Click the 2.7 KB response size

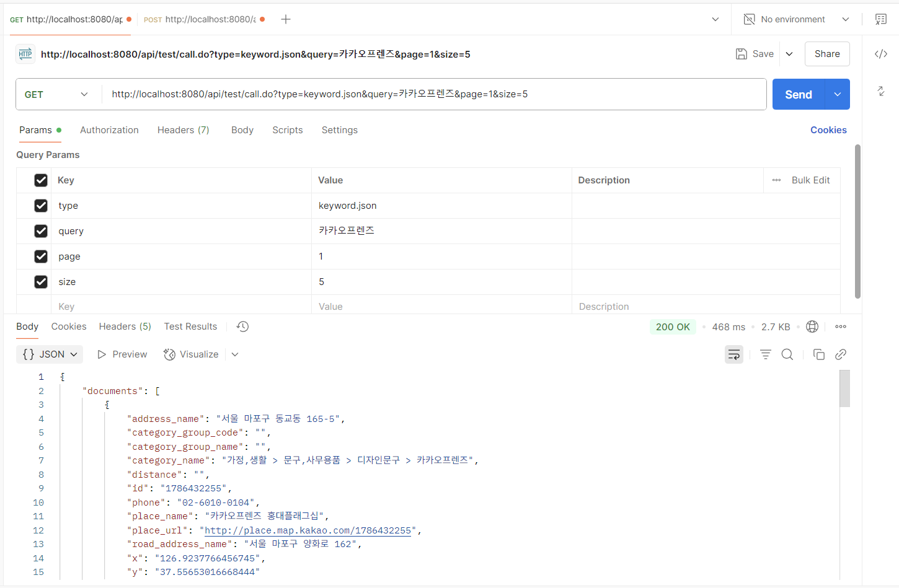[776, 327]
